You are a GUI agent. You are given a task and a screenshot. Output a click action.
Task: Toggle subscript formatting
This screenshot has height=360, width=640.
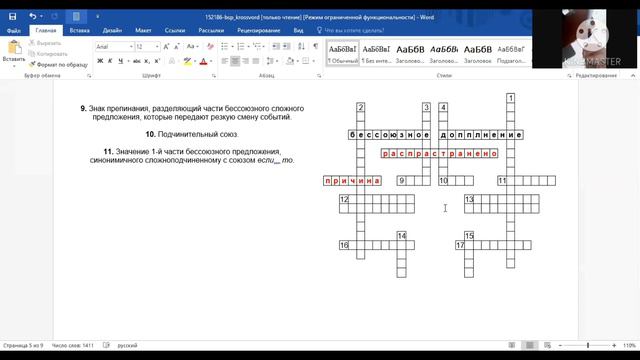[147, 61]
